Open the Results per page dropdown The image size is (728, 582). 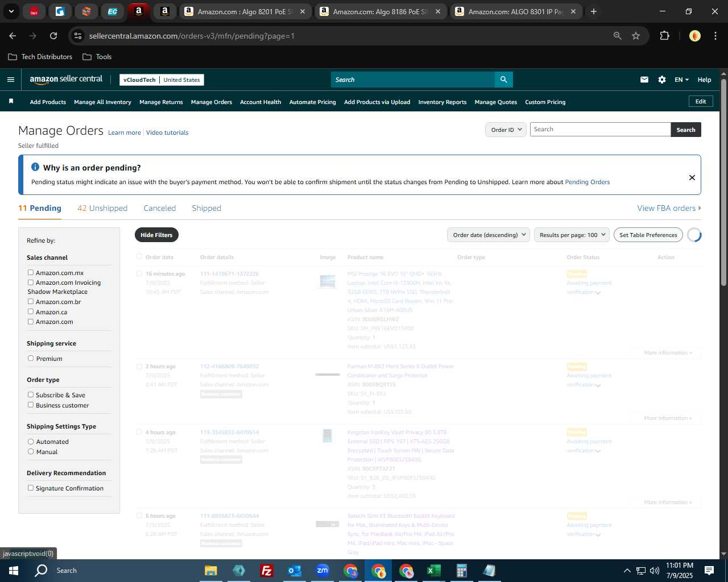click(572, 235)
